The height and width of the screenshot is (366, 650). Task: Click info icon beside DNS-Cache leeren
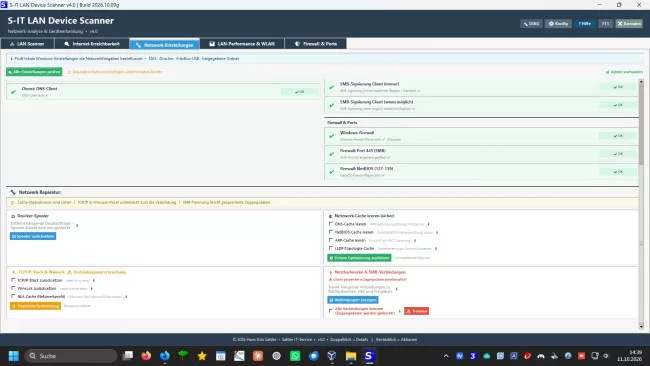(429, 224)
